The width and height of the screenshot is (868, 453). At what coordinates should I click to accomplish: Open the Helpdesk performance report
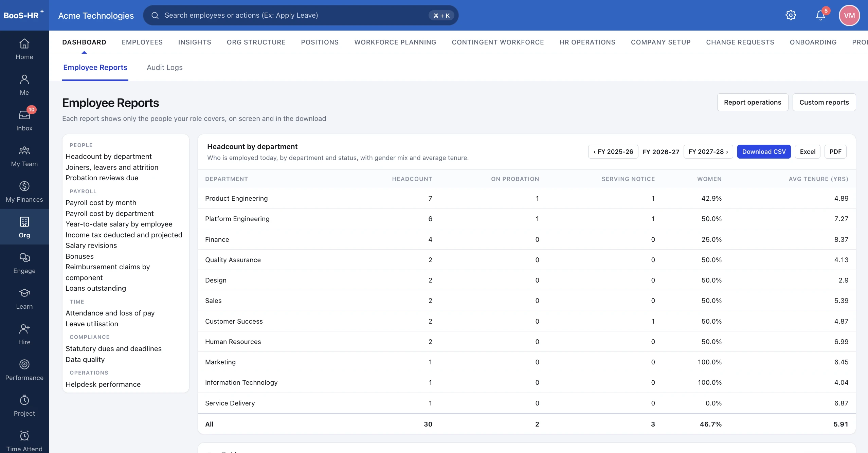(x=103, y=384)
